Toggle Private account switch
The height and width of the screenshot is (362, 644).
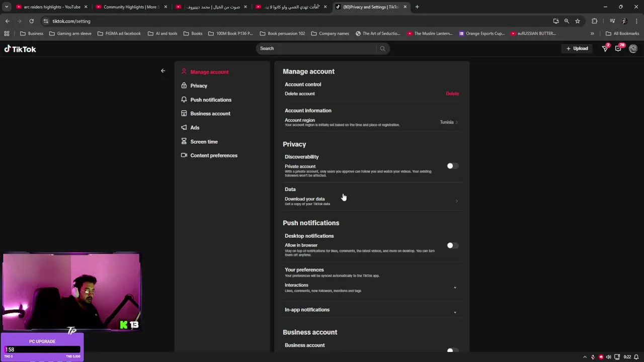[x=452, y=166]
